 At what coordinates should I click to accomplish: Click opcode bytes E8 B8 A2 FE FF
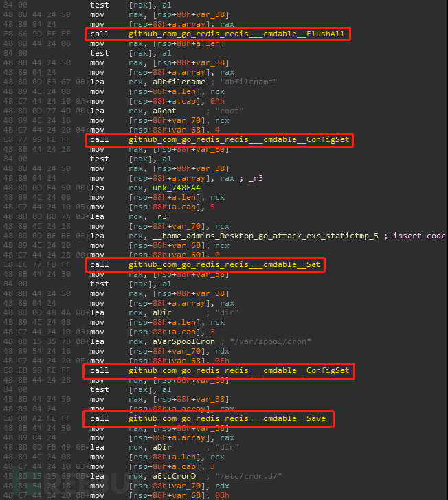coord(37,418)
